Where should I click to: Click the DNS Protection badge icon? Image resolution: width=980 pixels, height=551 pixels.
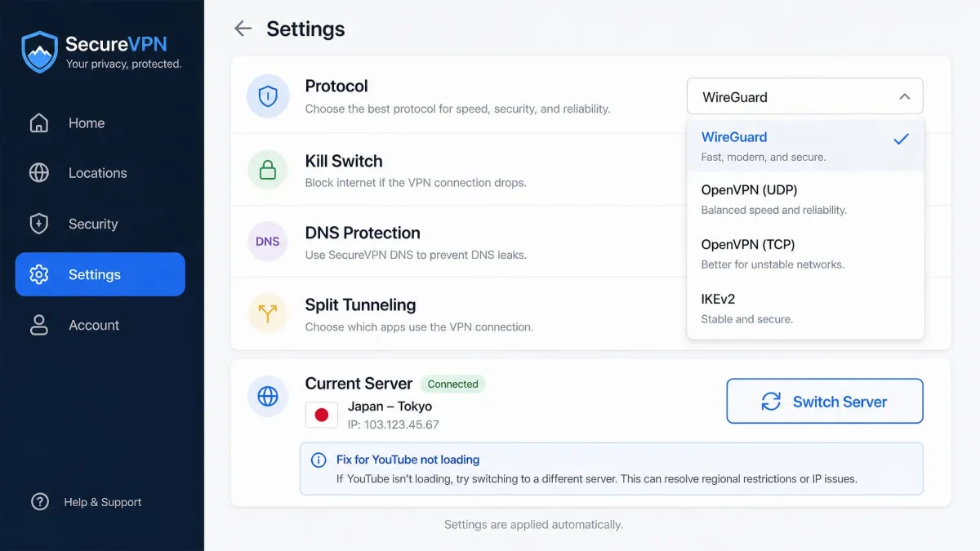coord(268,242)
